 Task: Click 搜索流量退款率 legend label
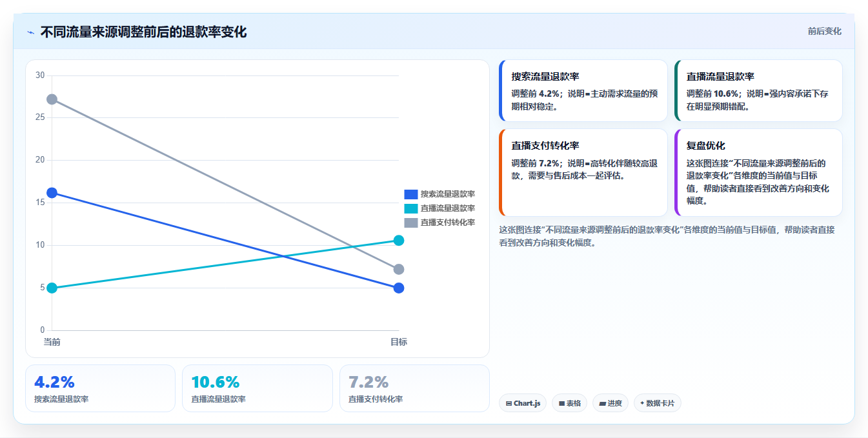pyautogui.click(x=448, y=194)
